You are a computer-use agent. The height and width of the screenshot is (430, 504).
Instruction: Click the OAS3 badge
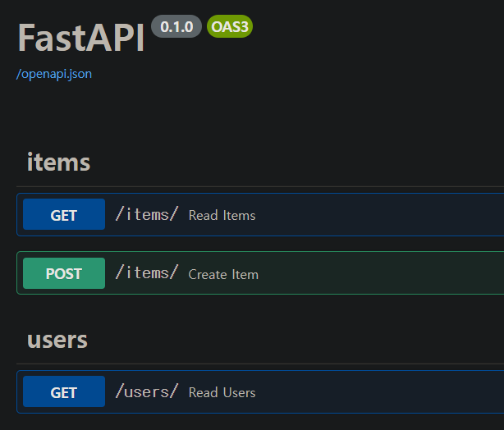coord(230,26)
